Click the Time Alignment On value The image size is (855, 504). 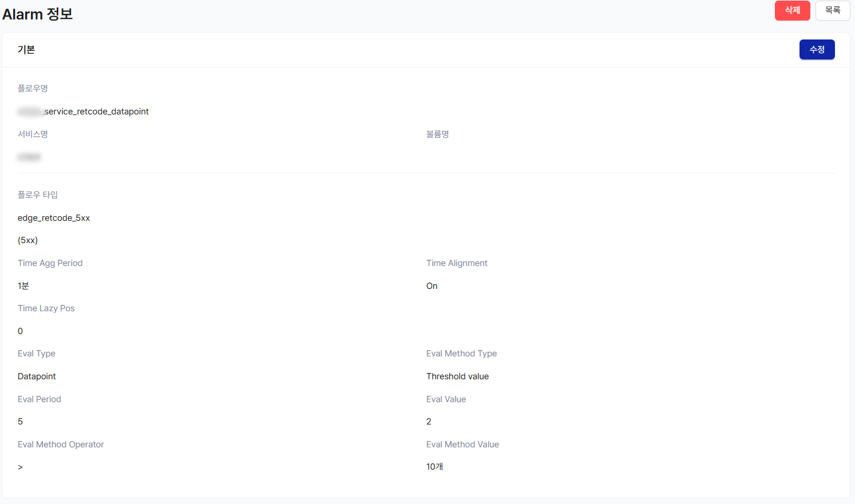coord(432,286)
